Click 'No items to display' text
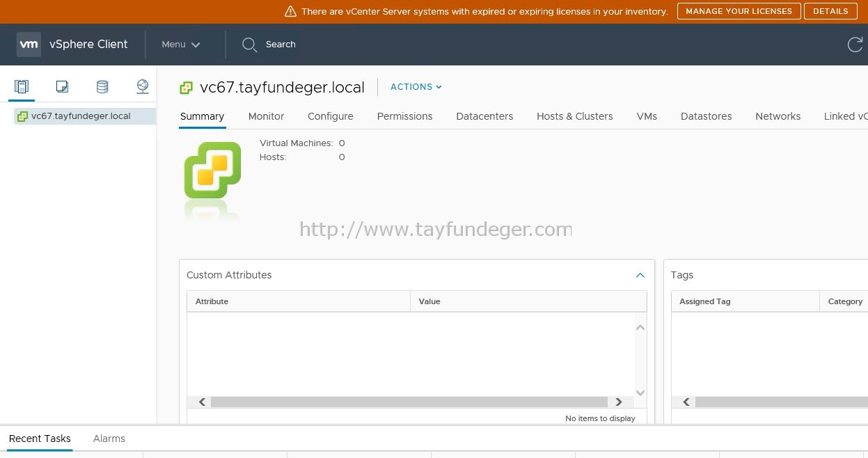Screen dimensions: 868x458 tap(600, 418)
